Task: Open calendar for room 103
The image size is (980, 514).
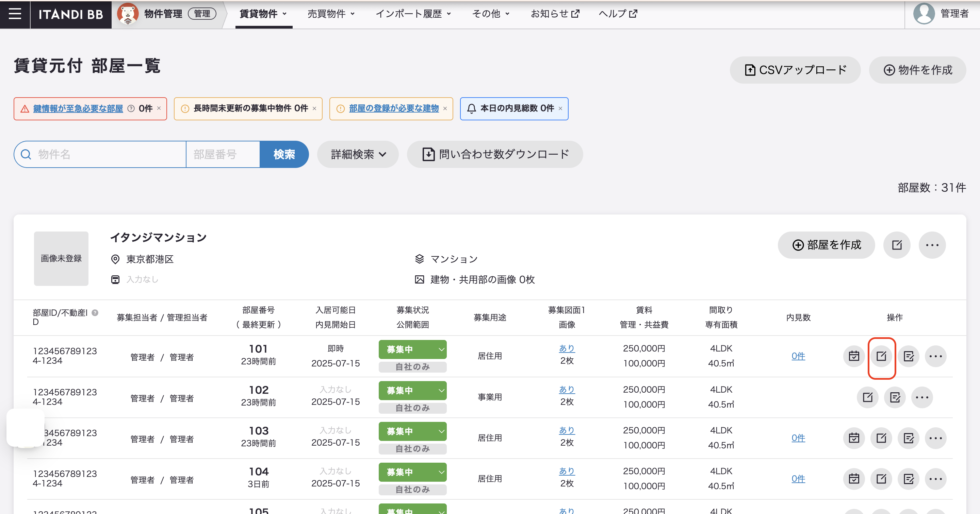Action: (x=854, y=438)
